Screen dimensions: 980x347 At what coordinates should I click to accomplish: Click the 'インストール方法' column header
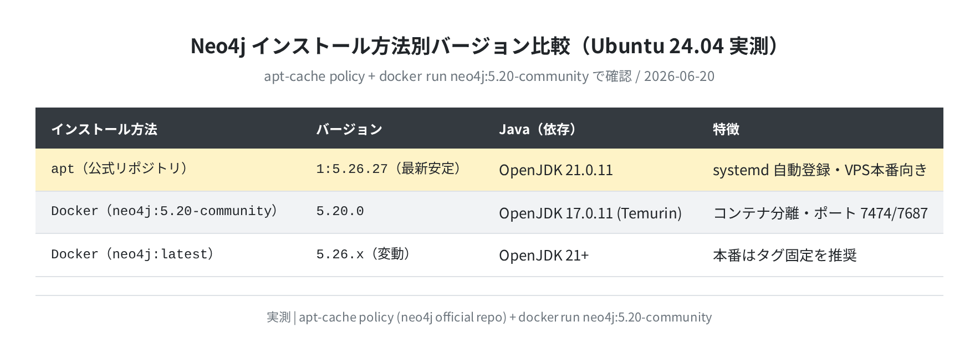104,129
